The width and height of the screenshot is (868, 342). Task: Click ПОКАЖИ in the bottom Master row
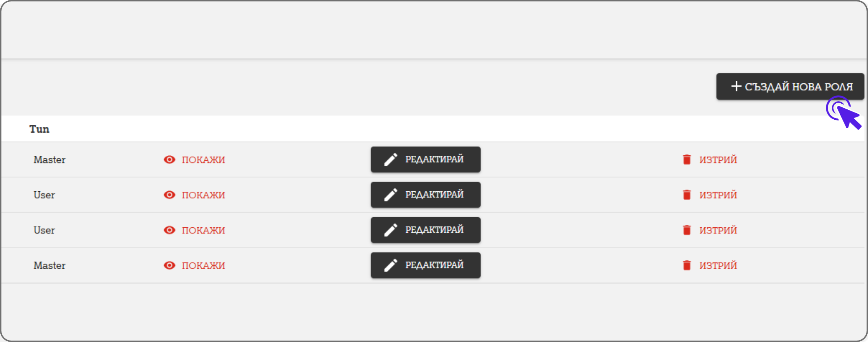point(203,265)
